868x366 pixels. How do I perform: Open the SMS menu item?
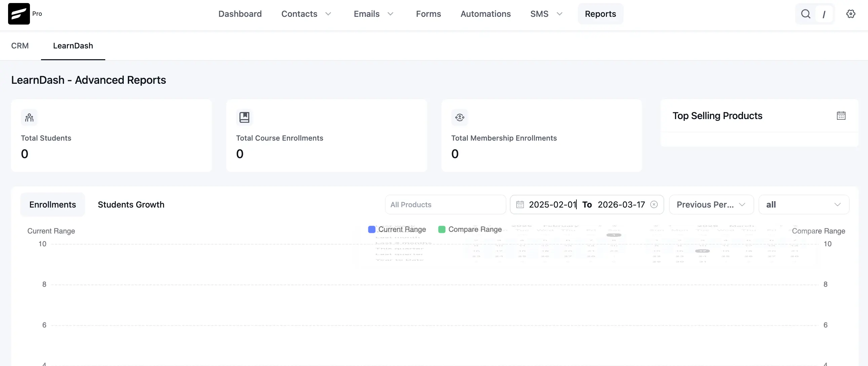539,14
